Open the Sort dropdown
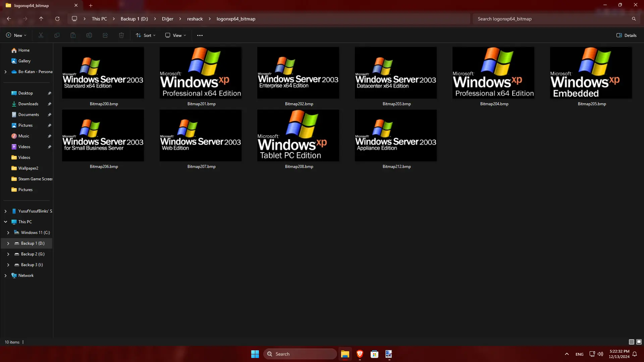Image resolution: width=644 pixels, height=362 pixels. (146, 35)
